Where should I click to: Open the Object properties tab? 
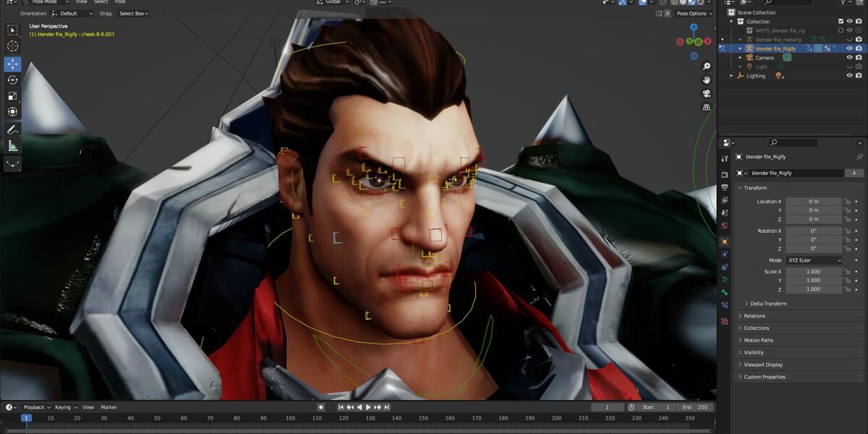(x=725, y=242)
